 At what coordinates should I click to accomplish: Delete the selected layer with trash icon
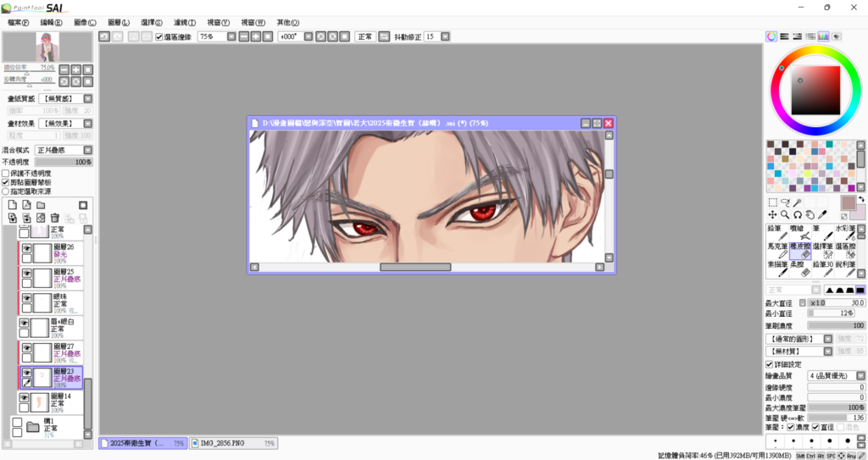[55, 218]
